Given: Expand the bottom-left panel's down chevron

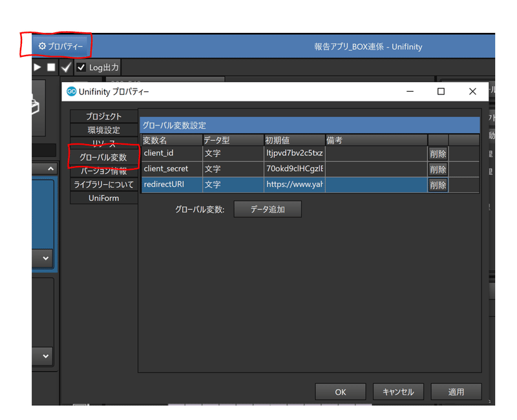Looking at the screenshot, I should tap(46, 356).
